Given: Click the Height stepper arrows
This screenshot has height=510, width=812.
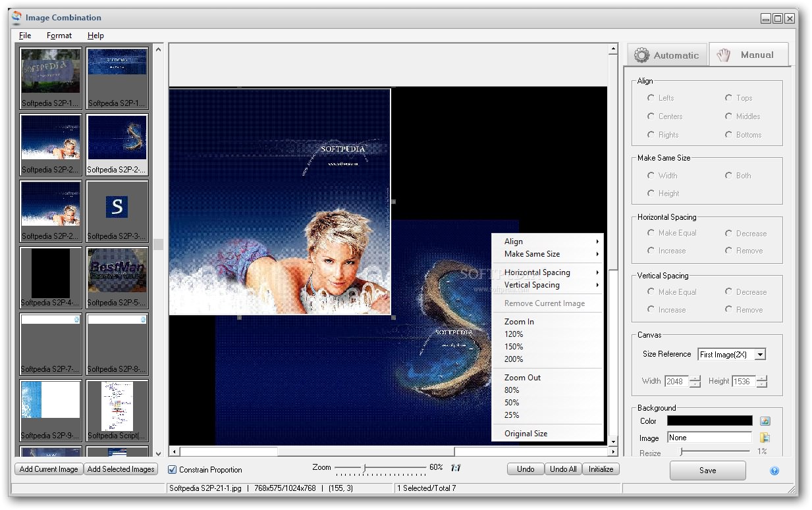Looking at the screenshot, I should point(762,382).
